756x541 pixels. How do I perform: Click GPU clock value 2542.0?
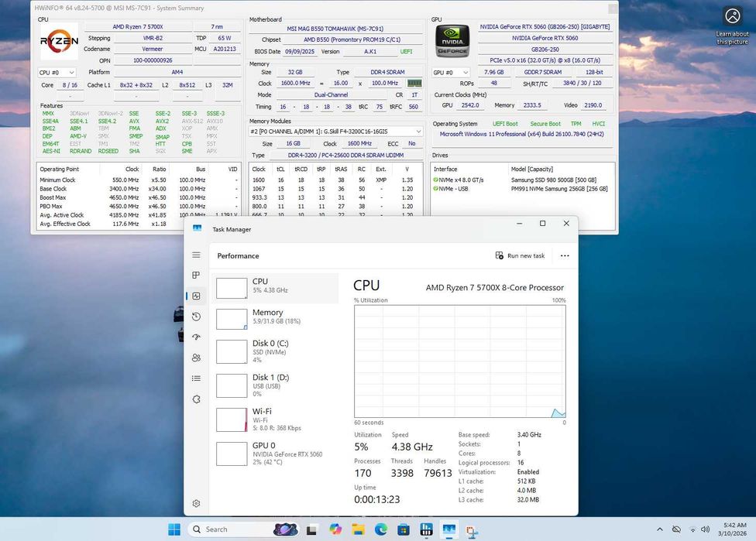click(x=470, y=105)
